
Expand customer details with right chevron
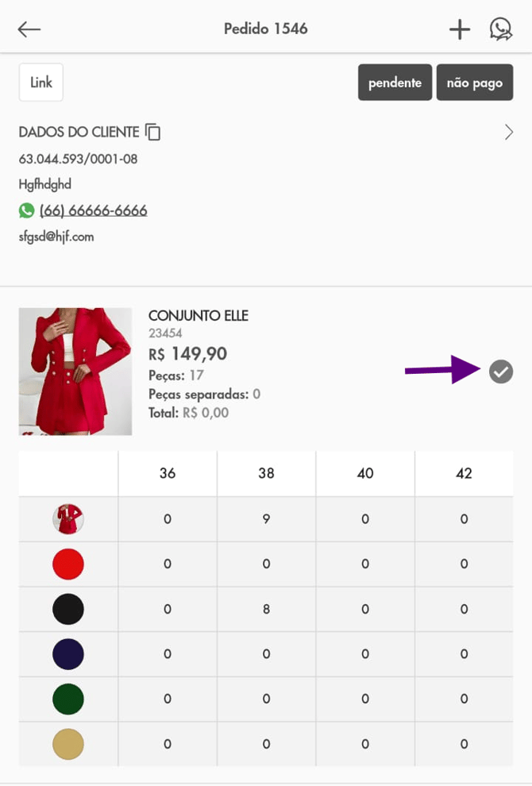point(509,133)
